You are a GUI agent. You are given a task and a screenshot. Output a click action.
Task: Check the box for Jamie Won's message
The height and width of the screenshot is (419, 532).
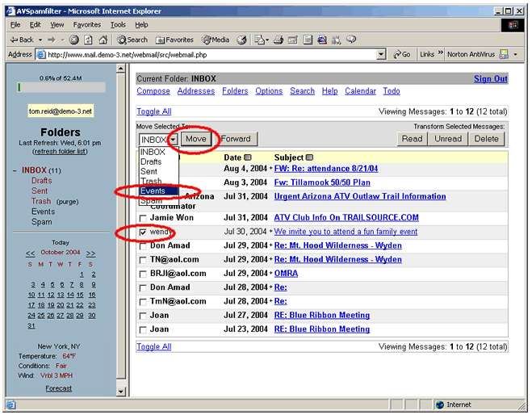point(143,218)
